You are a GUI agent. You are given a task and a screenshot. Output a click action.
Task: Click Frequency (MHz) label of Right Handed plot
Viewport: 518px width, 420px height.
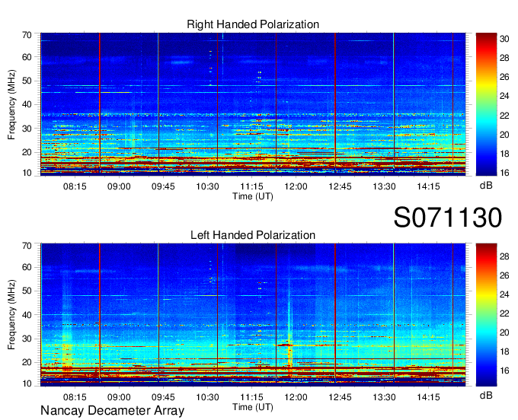tap(11, 104)
